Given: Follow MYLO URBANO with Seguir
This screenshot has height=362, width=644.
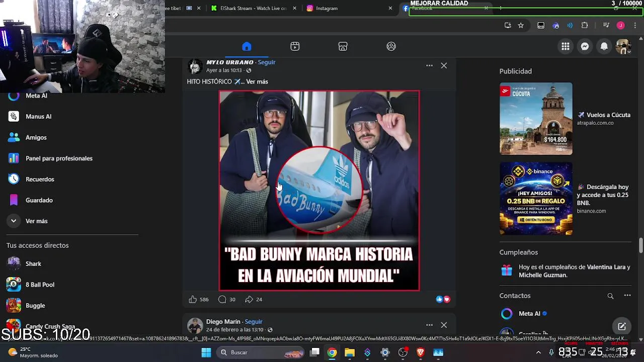Looking at the screenshot, I should [267, 62].
